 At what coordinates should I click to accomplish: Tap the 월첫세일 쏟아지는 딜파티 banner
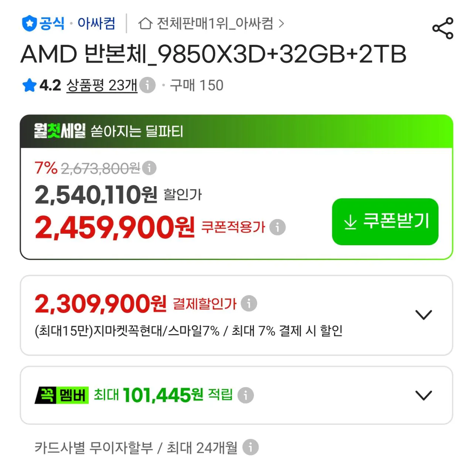pyautogui.click(x=236, y=131)
